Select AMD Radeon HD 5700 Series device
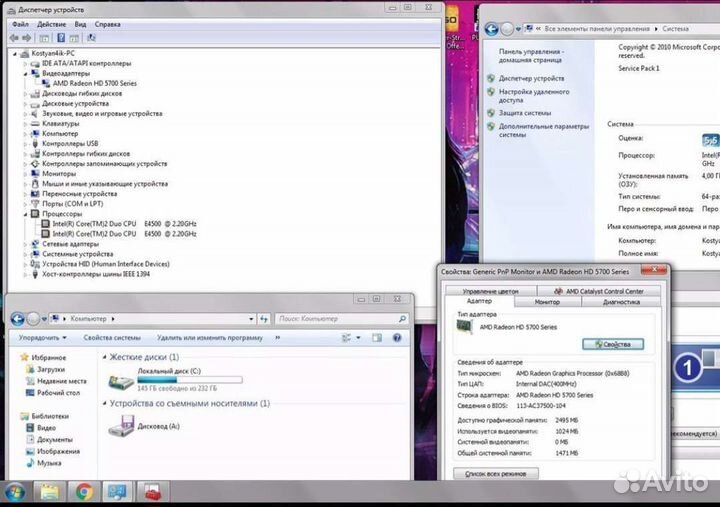The width and height of the screenshot is (720, 507). point(95,83)
